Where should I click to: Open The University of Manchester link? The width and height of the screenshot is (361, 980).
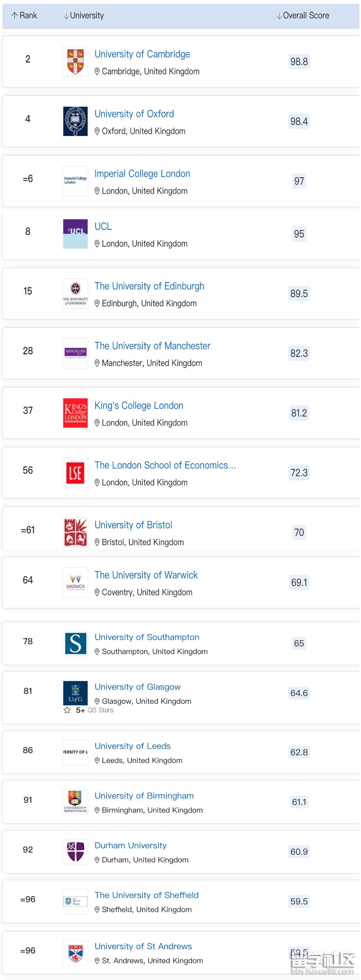(x=152, y=346)
